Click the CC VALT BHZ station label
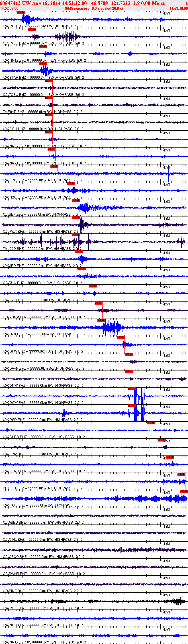Image resolution: width=188 pixels, height=644 pixels. (x=14, y=232)
